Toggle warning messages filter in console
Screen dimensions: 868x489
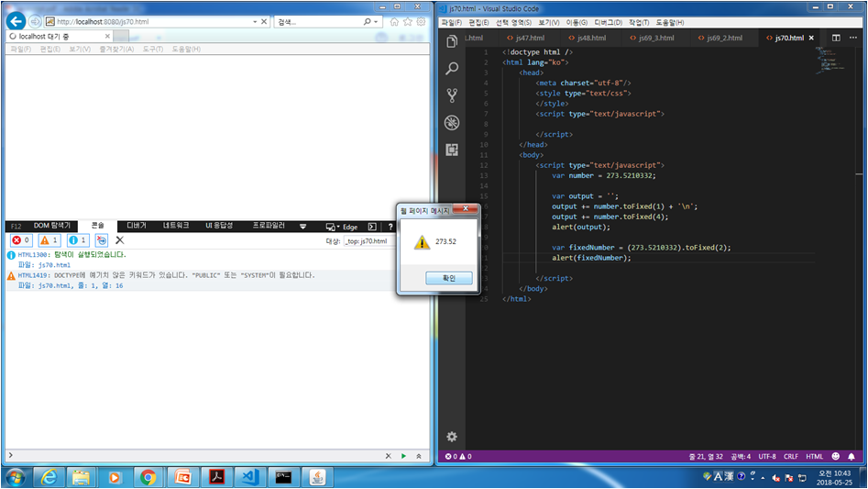coord(49,240)
